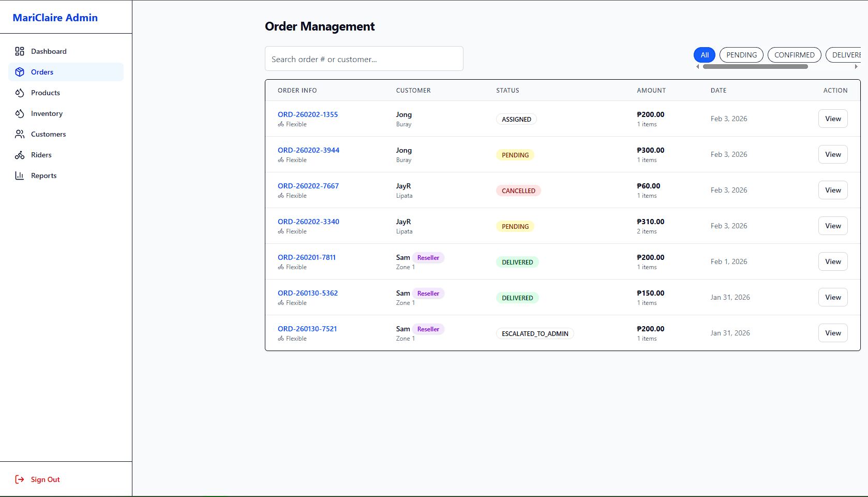Click the Inventory icon in the sidebar

(x=20, y=113)
